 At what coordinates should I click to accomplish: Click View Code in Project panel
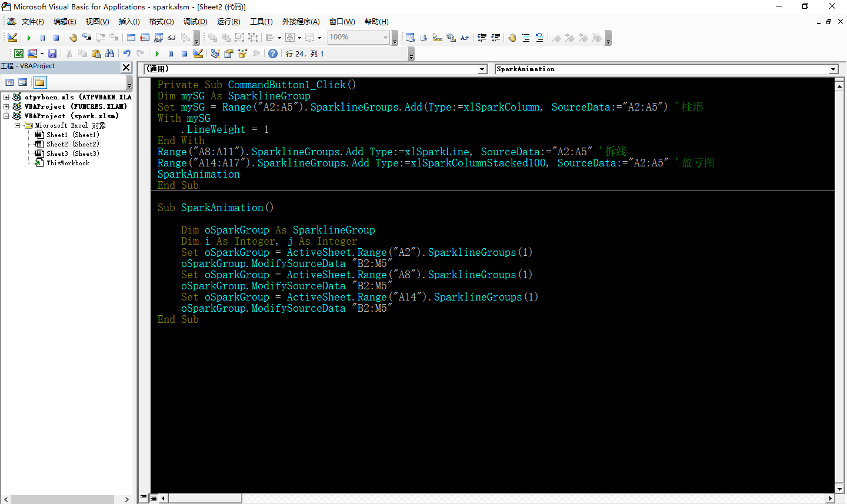coord(9,82)
